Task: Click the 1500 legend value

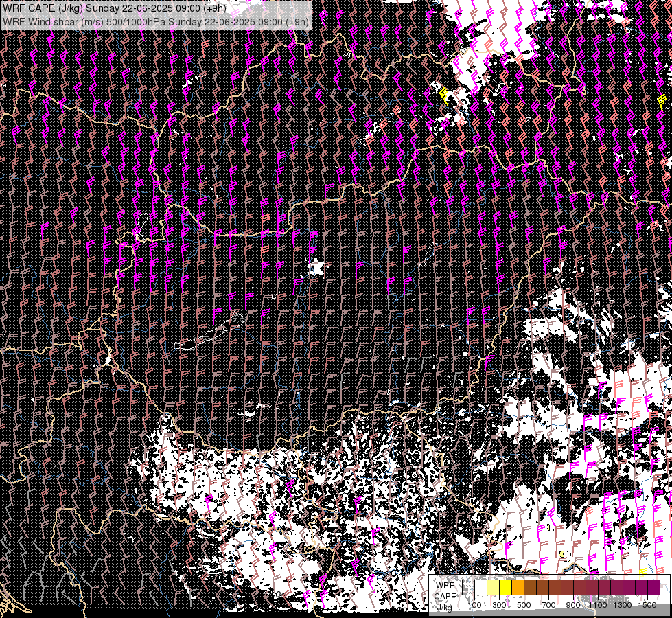Action: click(x=647, y=605)
